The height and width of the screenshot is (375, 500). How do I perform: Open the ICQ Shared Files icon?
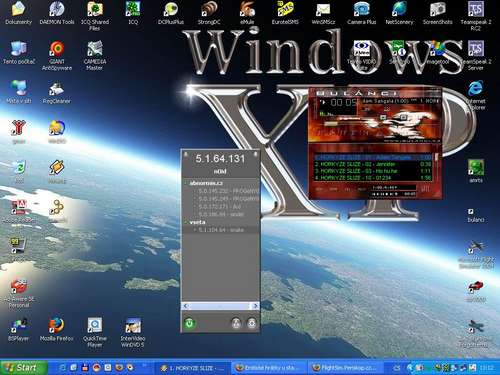click(x=95, y=16)
